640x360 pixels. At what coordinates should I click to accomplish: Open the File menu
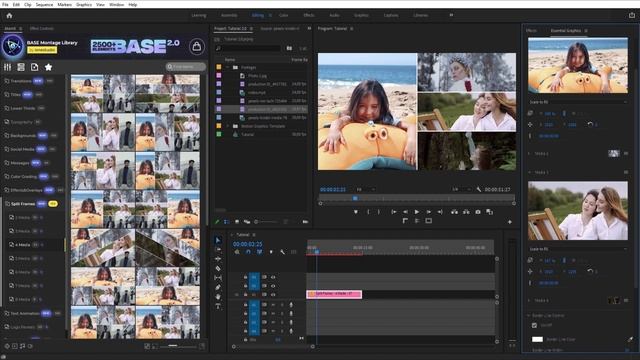(5, 4)
